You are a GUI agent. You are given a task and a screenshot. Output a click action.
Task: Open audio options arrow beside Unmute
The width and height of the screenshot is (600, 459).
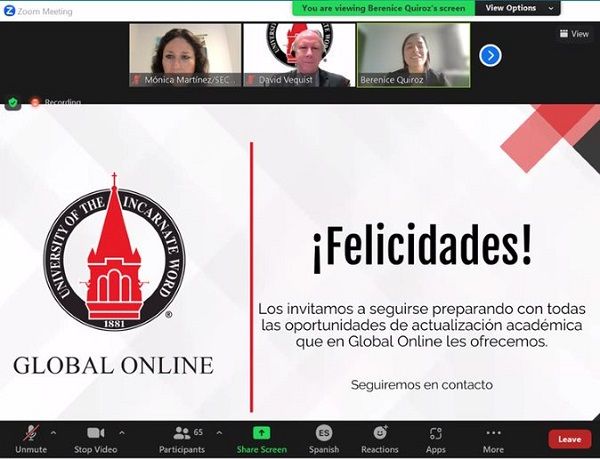(x=54, y=433)
